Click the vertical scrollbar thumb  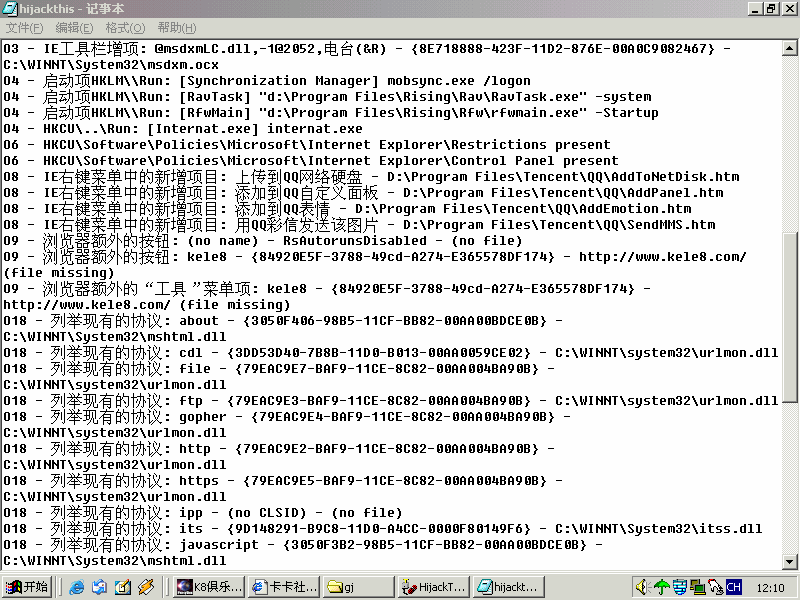click(x=789, y=316)
